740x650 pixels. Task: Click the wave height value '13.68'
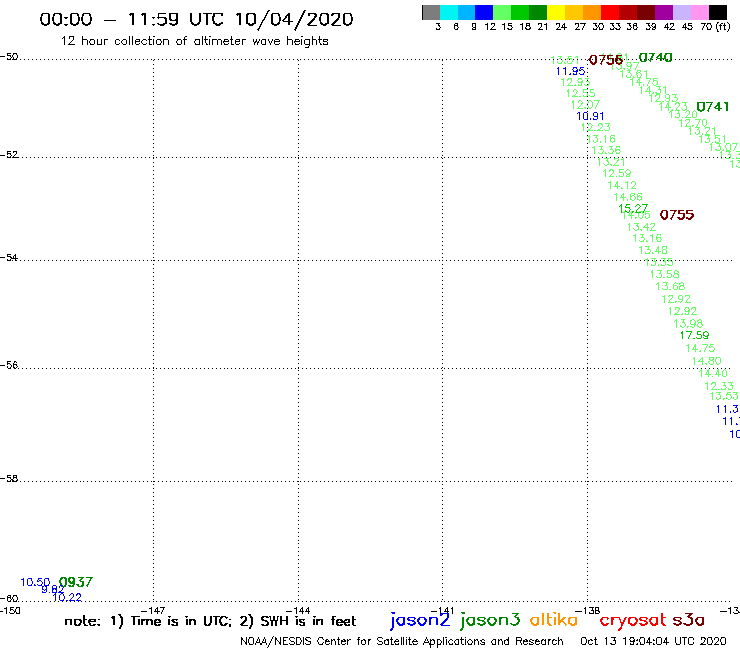pyautogui.click(x=670, y=286)
